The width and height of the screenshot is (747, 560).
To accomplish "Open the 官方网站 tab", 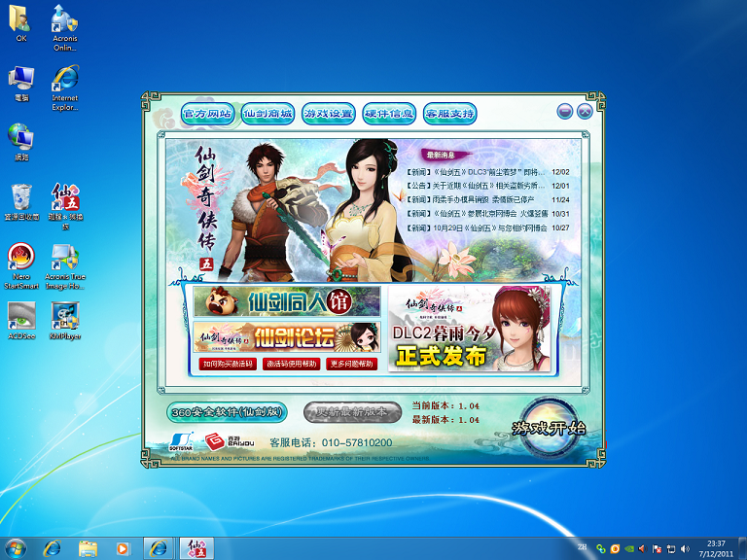I will click(207, 114).
